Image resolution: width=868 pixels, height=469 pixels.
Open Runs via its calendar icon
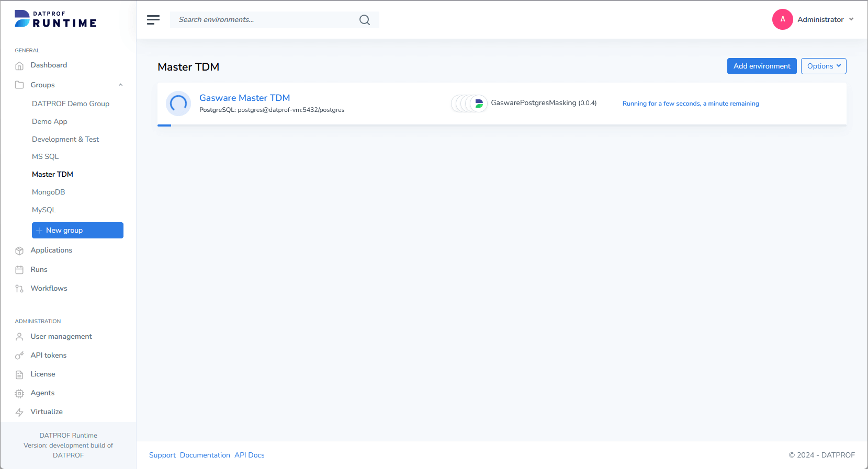pos(19,270)
